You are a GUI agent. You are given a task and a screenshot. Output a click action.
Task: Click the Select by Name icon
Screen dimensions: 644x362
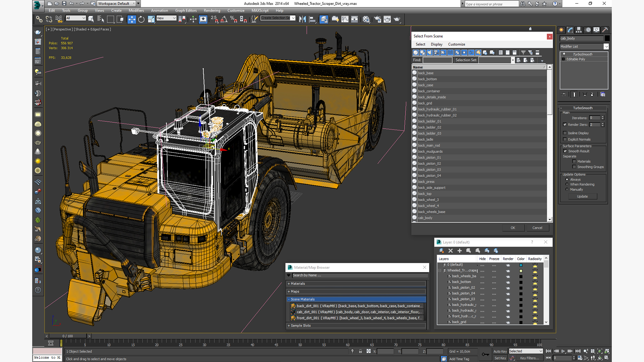(x=100, y=19)
